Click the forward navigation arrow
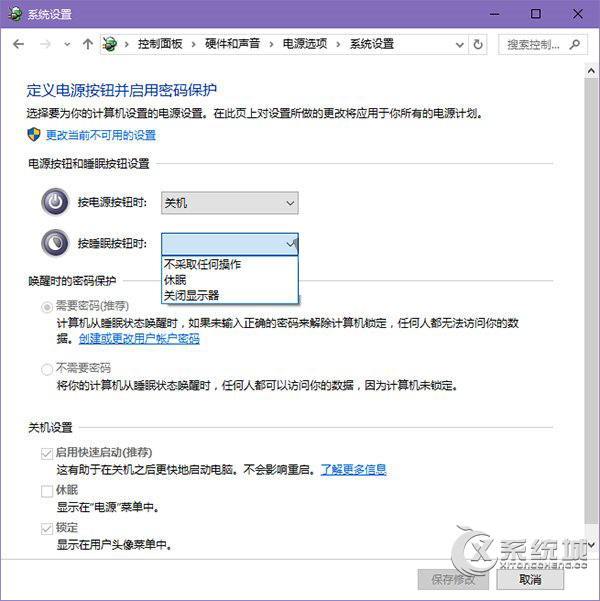 point(45,44)
